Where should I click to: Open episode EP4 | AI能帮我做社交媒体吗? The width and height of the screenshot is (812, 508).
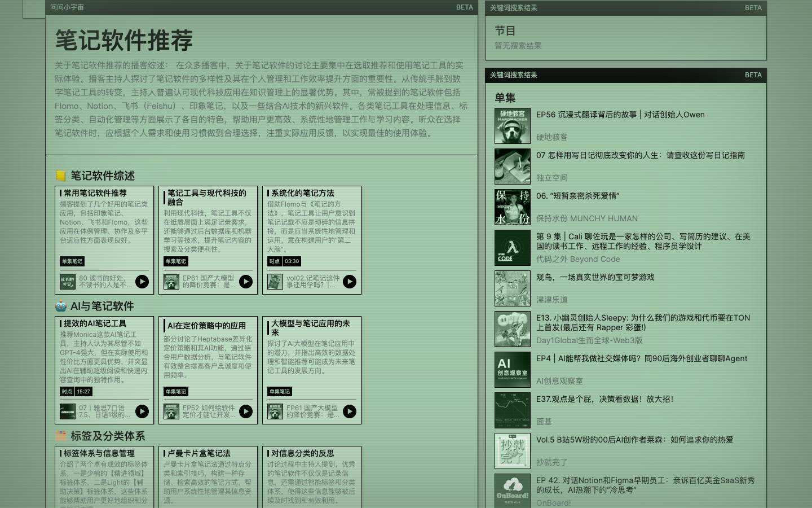click(642, 358)
